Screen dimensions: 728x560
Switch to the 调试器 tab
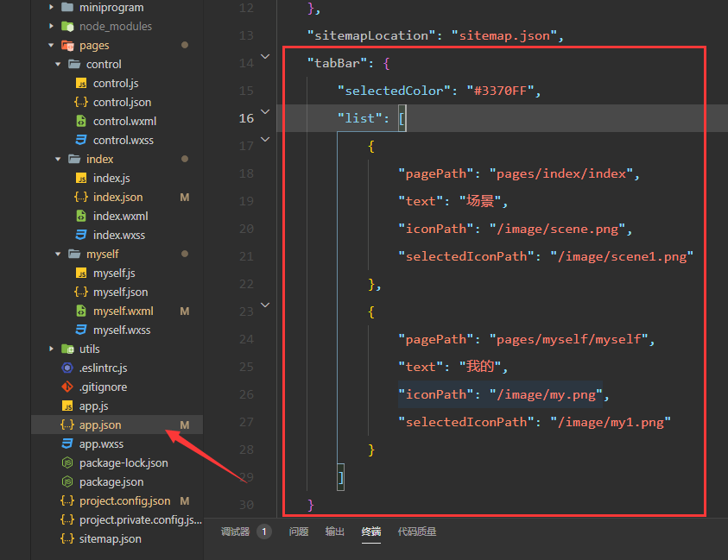236,532
